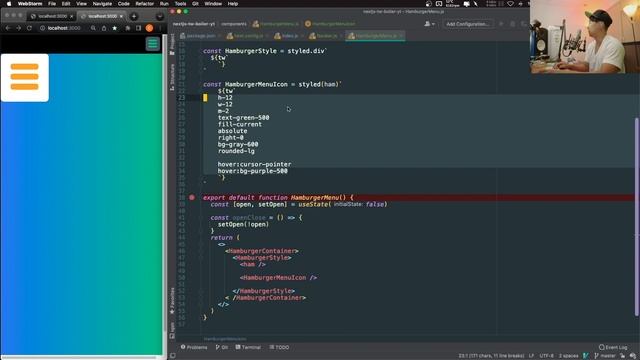Click the HamburgerMenuIcon JSX tag
Screen dimensions: 640x360
tap(278, 278)
